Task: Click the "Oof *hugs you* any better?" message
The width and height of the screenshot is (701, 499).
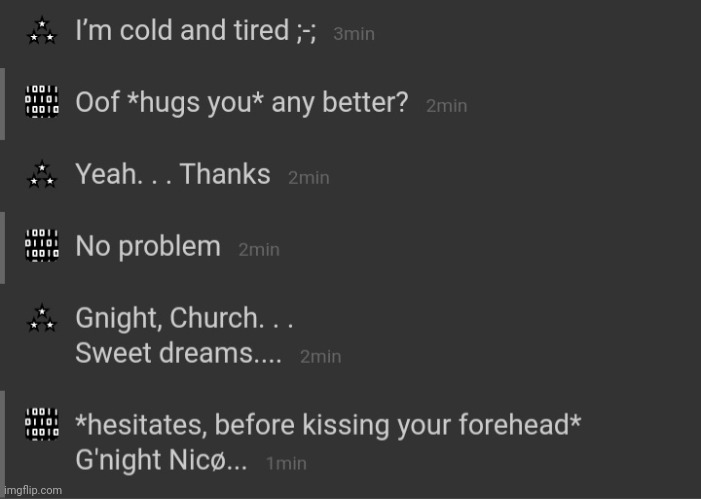Action: click(242, 103)
